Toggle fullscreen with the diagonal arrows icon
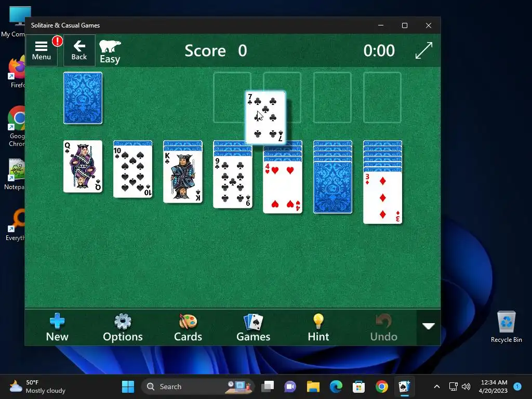 tap(424, 50)
